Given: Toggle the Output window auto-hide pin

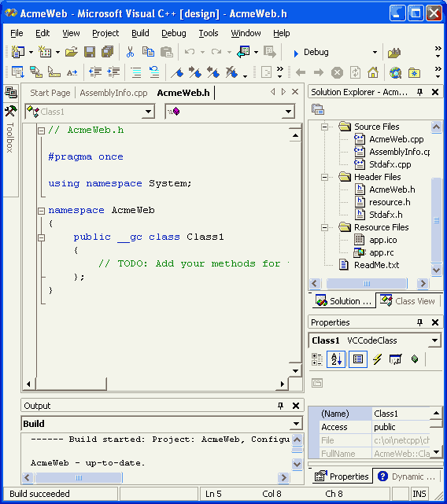Looking at the screenshot, I should [x=280, y=406].
